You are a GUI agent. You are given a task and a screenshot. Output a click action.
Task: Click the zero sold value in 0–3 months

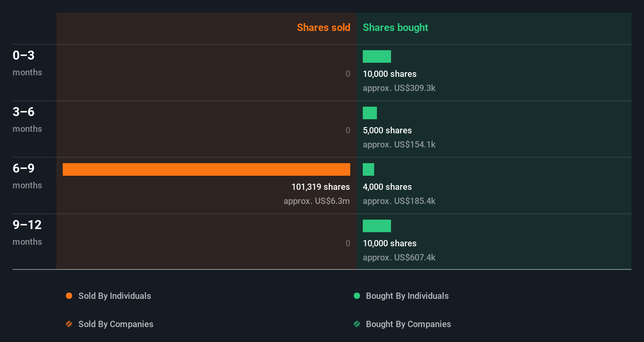click(x=348, y=74)
